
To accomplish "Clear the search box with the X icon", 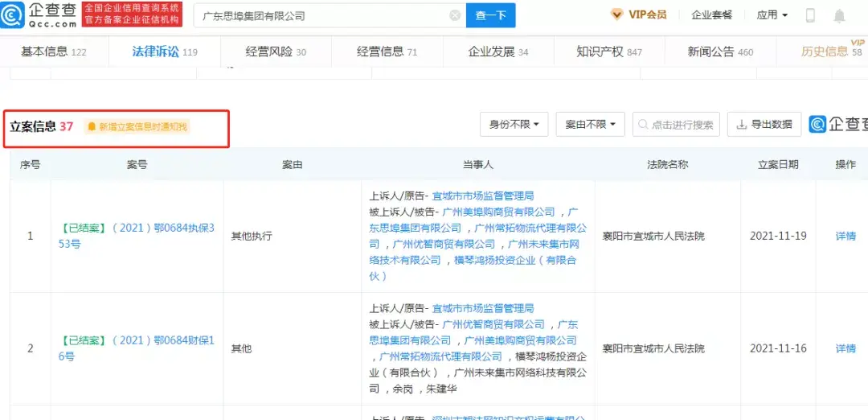I will 455,15.
